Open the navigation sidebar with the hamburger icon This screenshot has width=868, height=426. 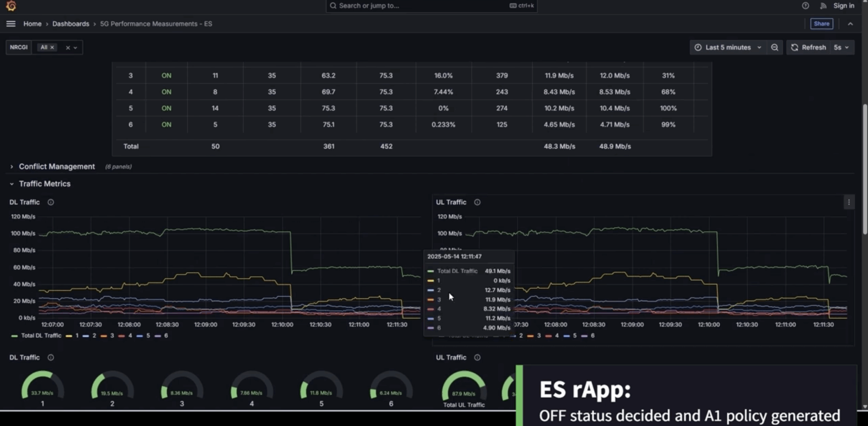tap(11, 23)
